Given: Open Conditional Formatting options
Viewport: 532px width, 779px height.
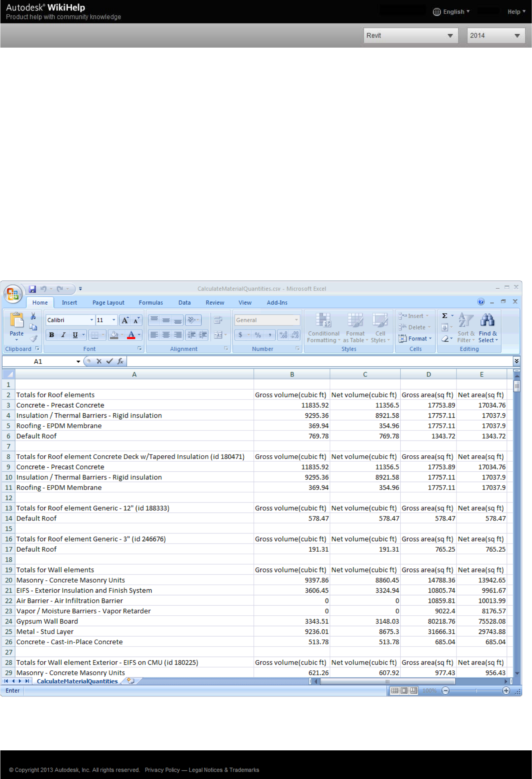Looking at the screenshot, I should click(x=323, y=328).
